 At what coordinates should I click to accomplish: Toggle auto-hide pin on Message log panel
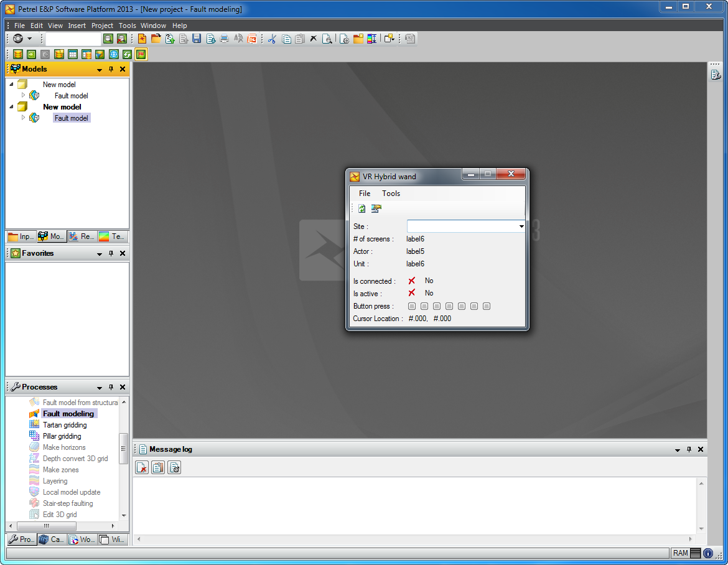[x=689, y=449]
